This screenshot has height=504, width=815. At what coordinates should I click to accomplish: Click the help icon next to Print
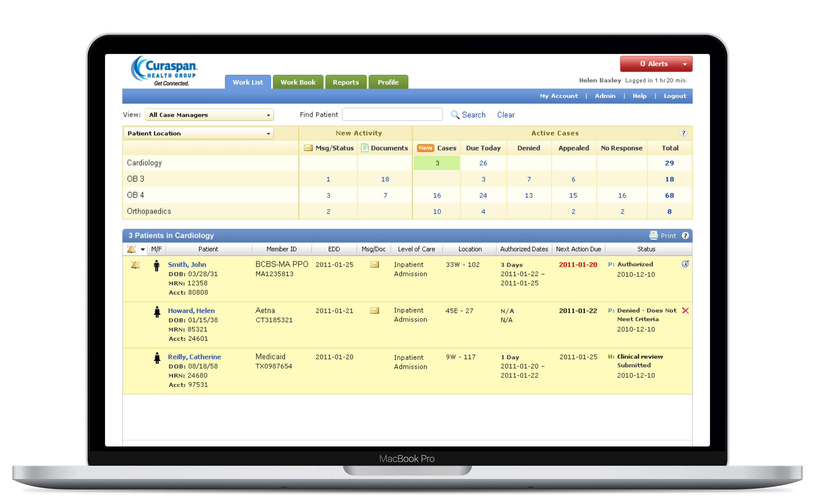685,235
